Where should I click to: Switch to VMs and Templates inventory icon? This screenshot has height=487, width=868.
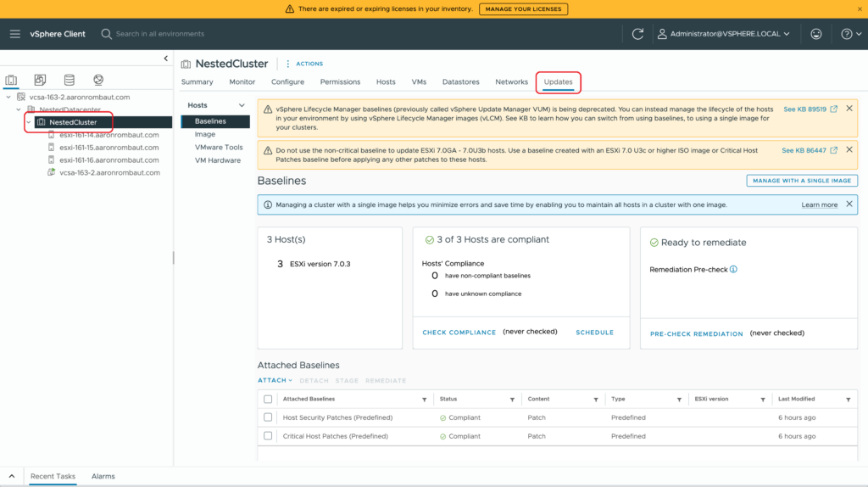pyautogui.click(x=40, y=81)
